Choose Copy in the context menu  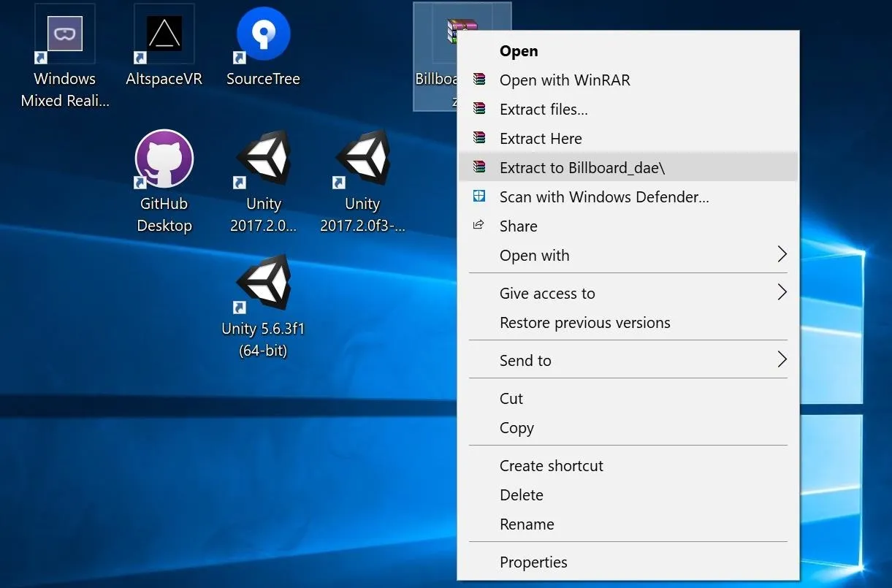click(628, 428)
